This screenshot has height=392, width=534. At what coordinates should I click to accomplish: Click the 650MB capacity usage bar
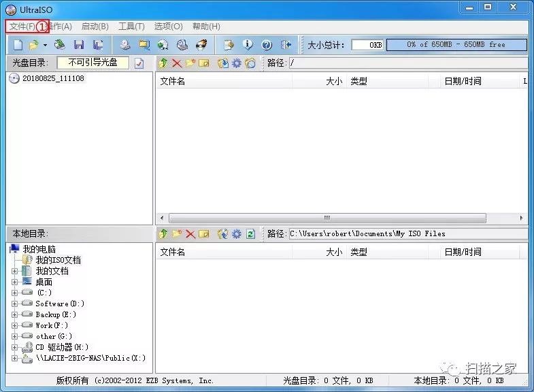click(x=456, y=45)
